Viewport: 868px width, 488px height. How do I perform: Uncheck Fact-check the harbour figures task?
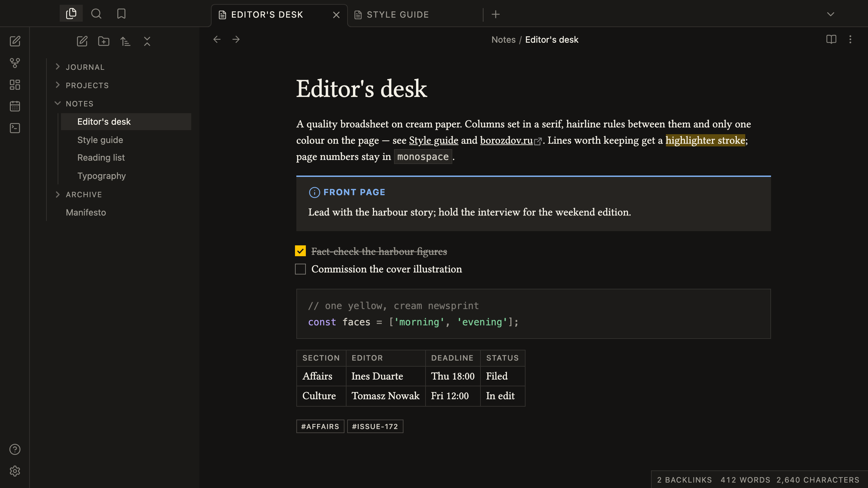click(x=300, y=251)
